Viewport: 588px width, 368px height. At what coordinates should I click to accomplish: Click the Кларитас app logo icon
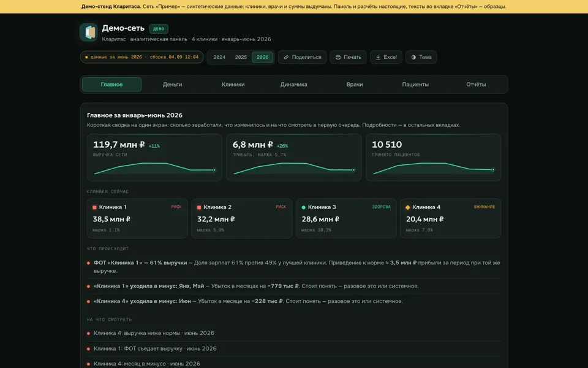pos(88,33)
